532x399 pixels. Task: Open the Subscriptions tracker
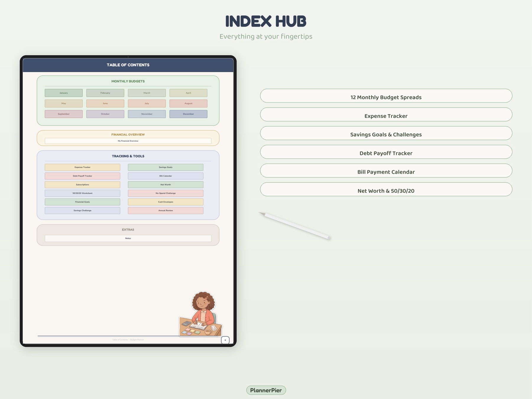[82, 184]
